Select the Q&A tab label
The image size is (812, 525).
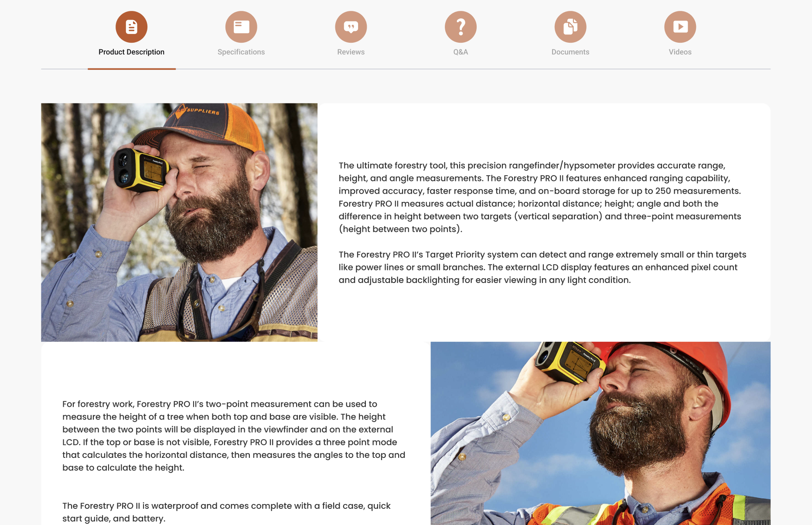tap(461, 52)
